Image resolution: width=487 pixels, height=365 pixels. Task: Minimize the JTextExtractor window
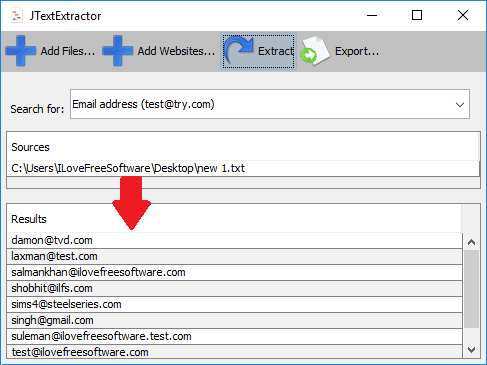point(372,15)
